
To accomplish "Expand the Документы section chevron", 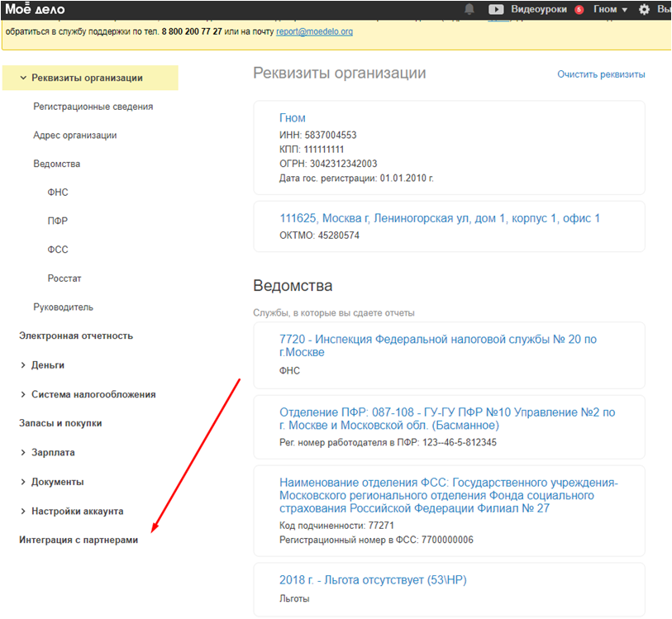I will 23,482.
